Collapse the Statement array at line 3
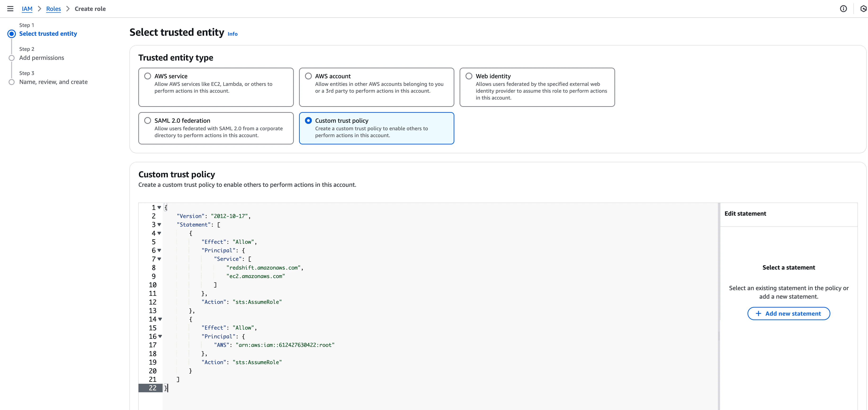 click(x=159, y=225)
